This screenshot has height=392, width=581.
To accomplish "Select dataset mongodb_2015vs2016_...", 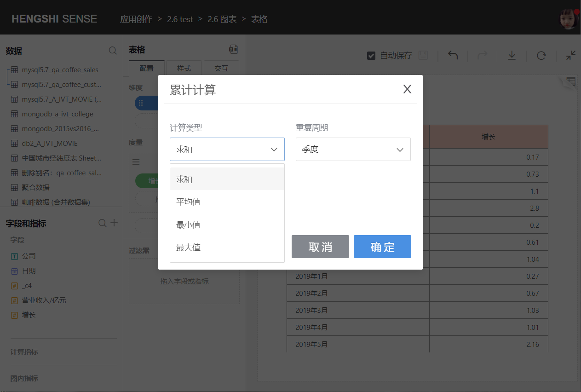I will [x=60, y=129].
